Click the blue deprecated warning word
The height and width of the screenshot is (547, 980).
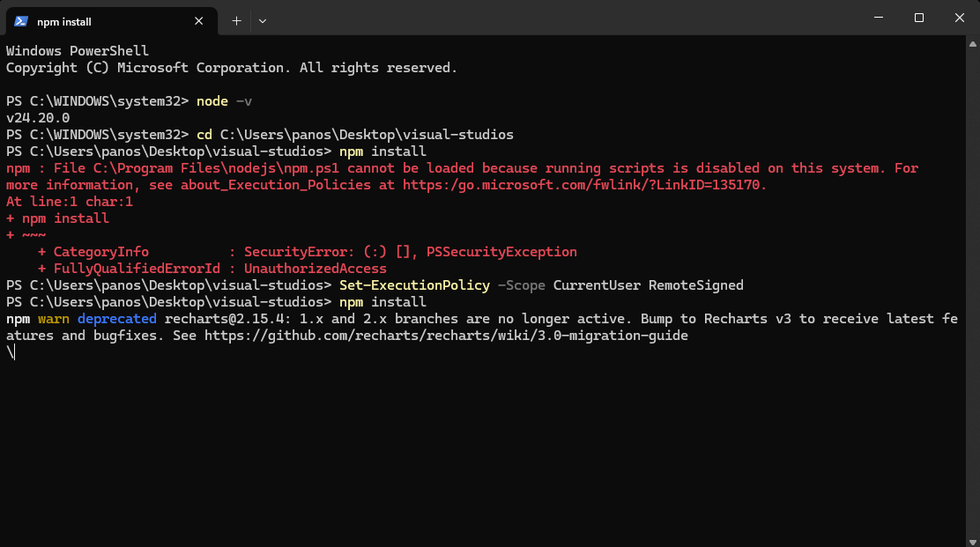[117, 319]
